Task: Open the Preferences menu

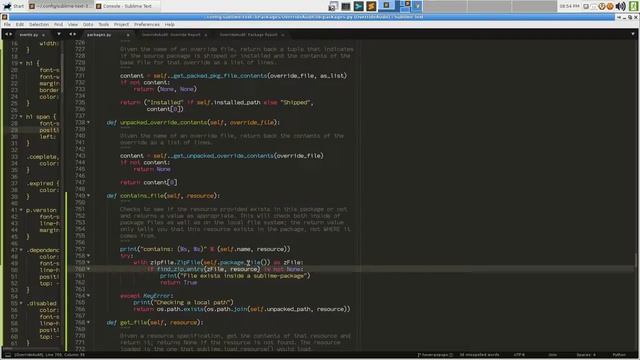Action: pos(147,24)
